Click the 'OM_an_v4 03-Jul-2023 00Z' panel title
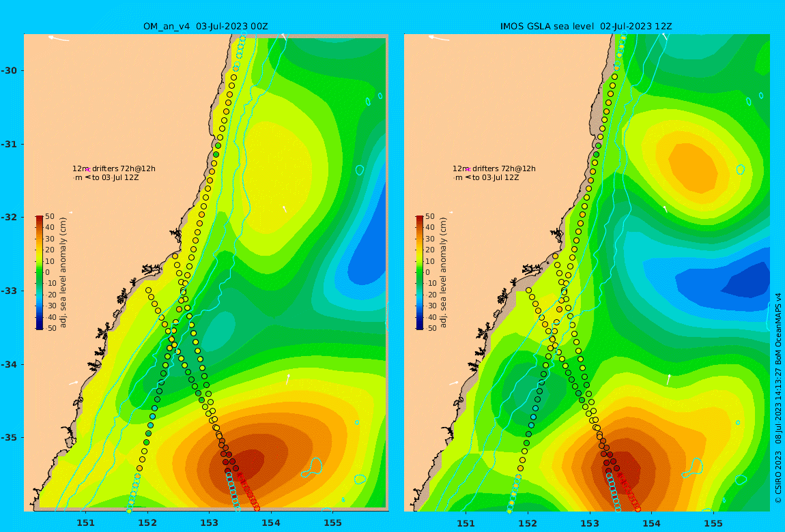The image size is (785, 532). tap(205, 27)
